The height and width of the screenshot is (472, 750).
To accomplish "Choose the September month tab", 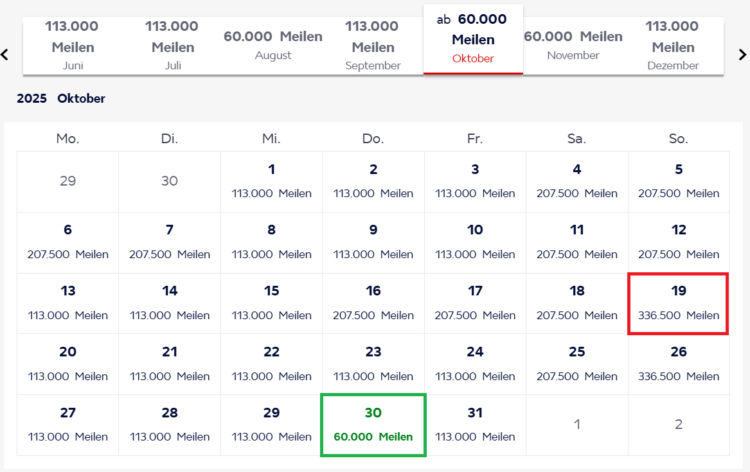I will [373, 45].
